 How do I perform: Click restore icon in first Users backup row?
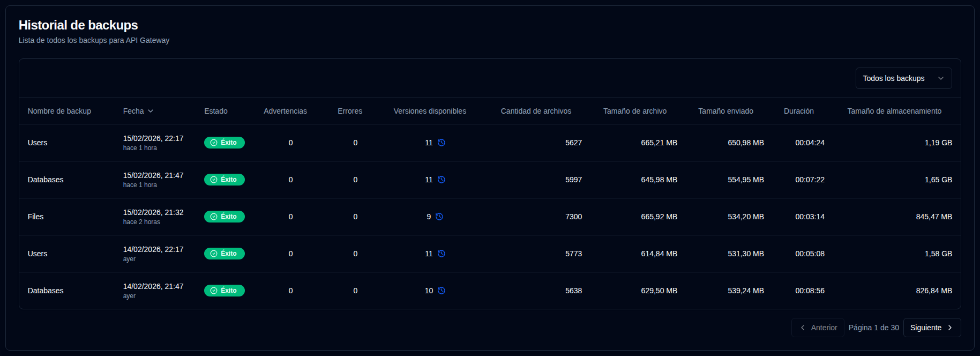(442, 143)
